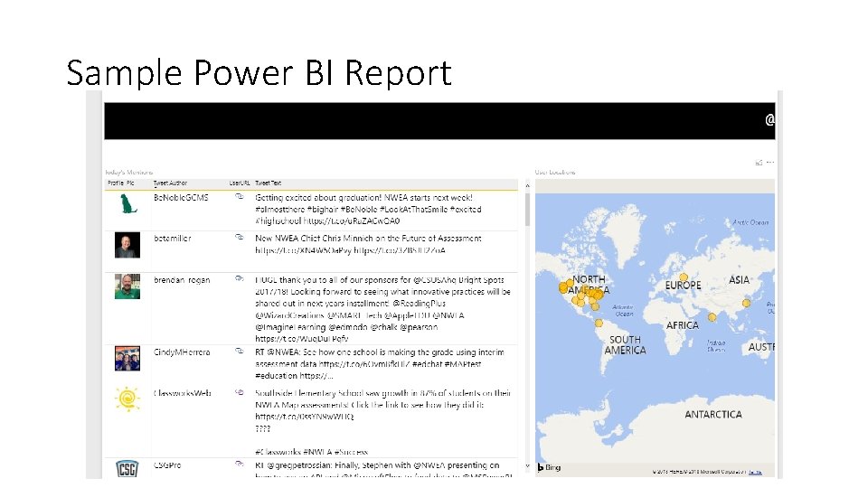Select the betamiller author name
Viewport: 868px width, 488px height.
pos(172,239)
